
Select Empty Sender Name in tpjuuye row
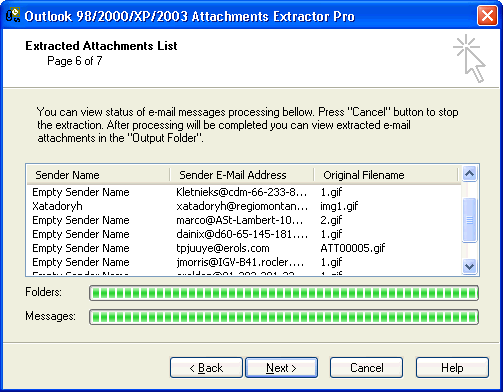(x=81, y=248)
